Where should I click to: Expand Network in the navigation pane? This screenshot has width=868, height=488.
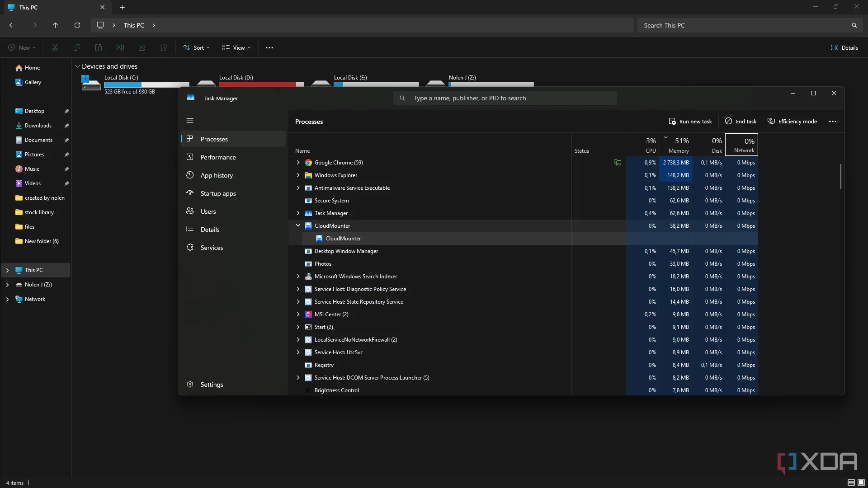click(x=7, y=299)
